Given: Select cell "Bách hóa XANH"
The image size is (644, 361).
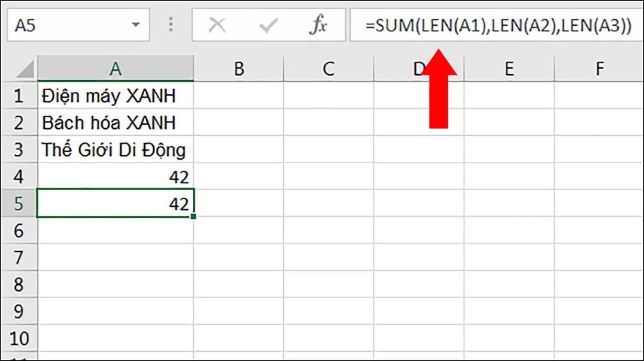Looking at the screenshot, I should (x=115, y=122).
